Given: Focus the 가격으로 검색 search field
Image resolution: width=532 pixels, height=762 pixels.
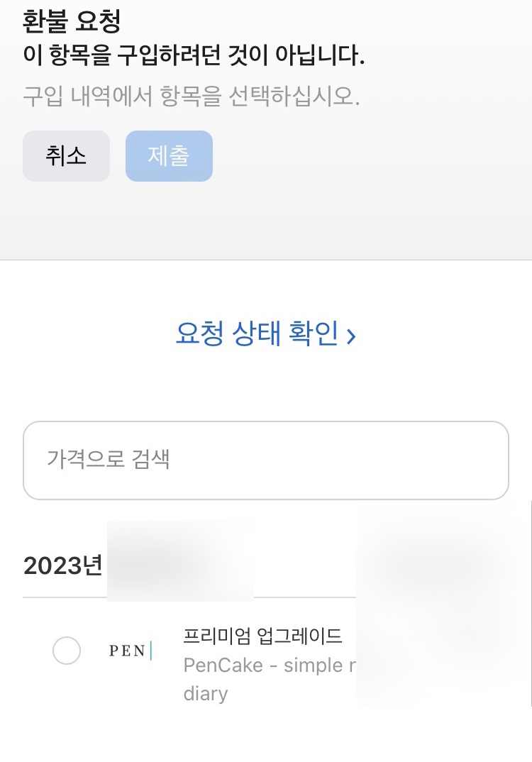Looking at the screenshot, I should click(266, 460).
